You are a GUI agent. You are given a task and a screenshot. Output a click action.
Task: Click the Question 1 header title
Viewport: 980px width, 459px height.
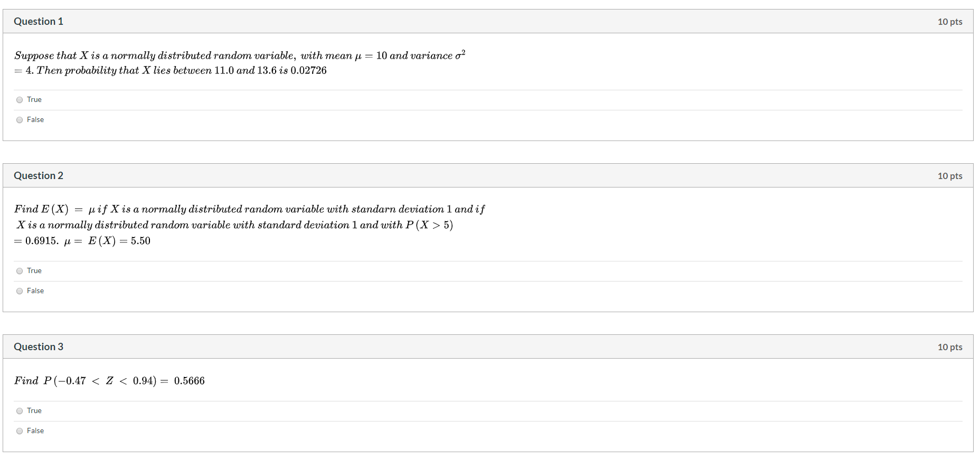39,21
